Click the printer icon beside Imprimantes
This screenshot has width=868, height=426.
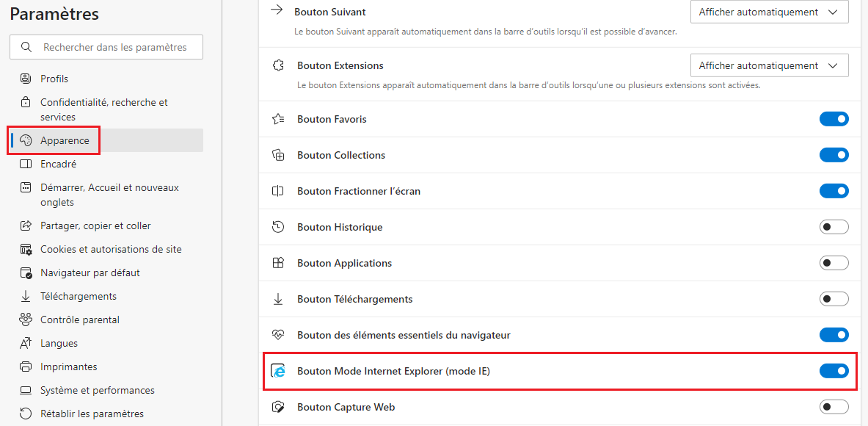(26, 367)
